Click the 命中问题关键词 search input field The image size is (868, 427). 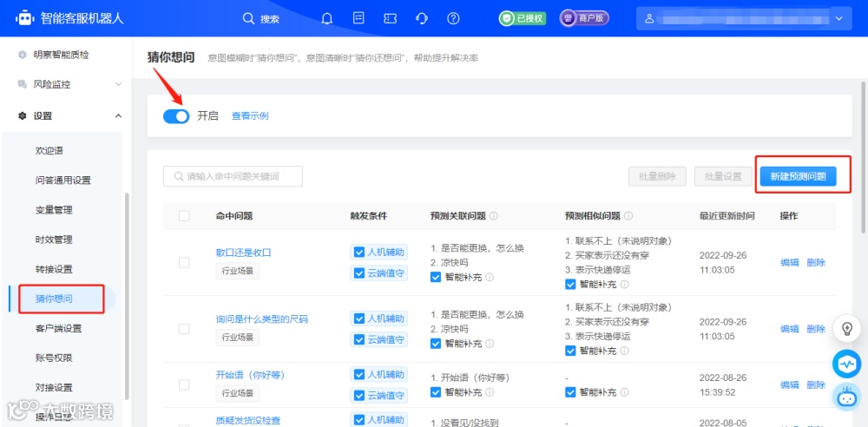(233, 177)
